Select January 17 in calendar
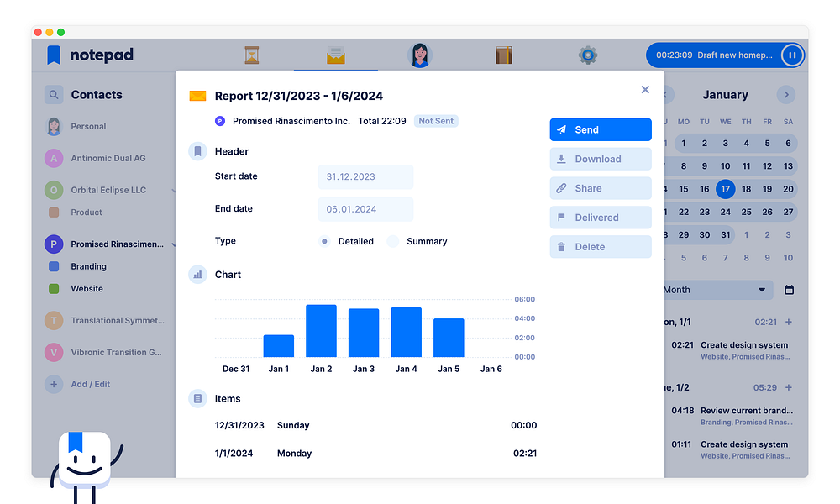Image resolution: width=840 pixels, height=504 pixels. coord(726,189)
